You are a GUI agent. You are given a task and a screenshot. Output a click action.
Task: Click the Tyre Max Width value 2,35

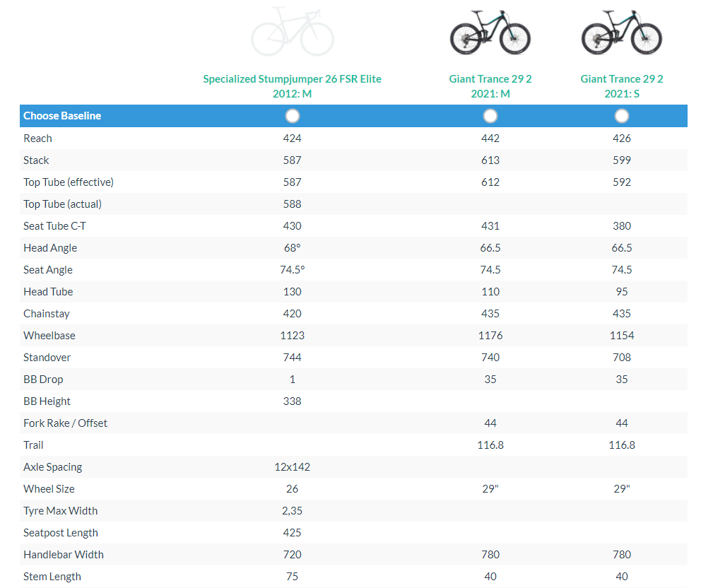click(293, 511)
